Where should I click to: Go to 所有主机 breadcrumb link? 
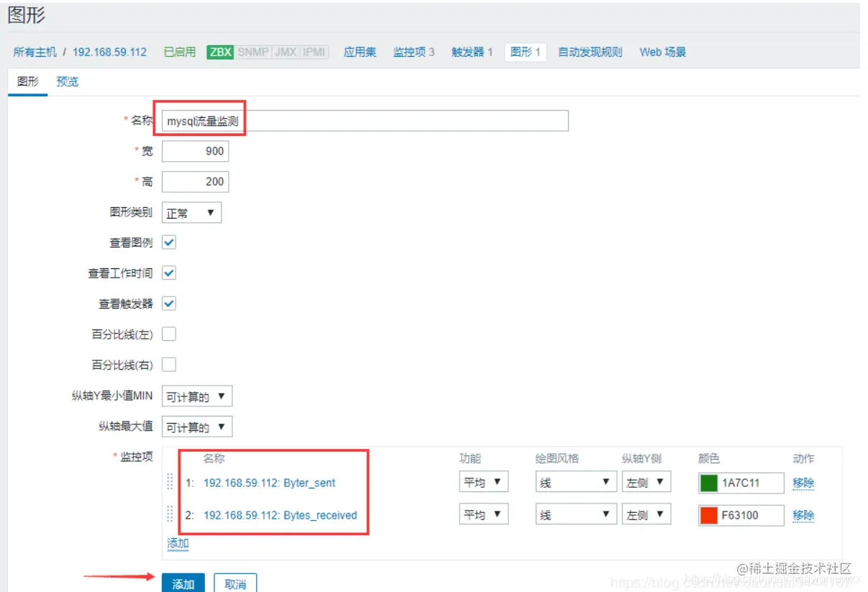35,52
